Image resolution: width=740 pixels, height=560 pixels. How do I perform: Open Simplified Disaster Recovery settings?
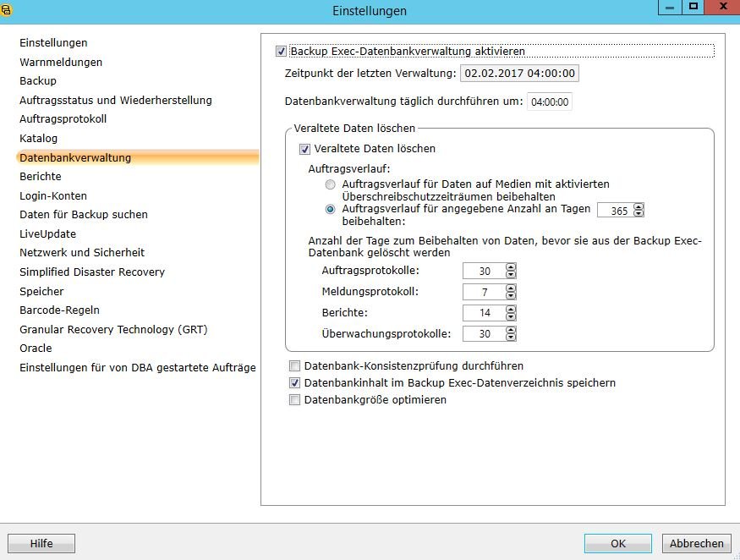[x=92, y=272]
